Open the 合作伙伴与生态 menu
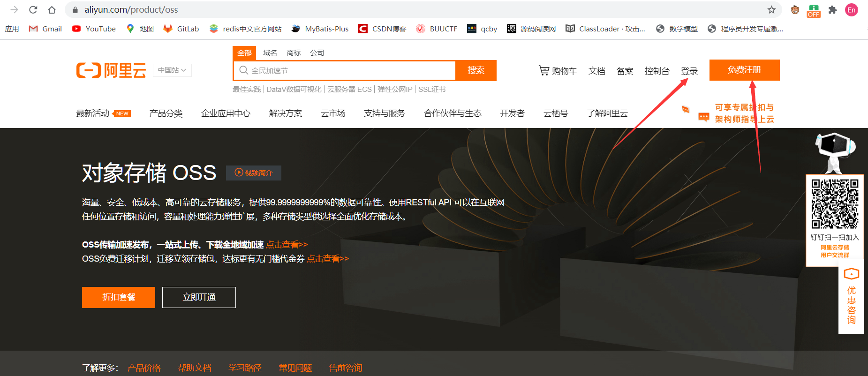The image size is (868, 376). pyautogui.click(x=453, y=113)
